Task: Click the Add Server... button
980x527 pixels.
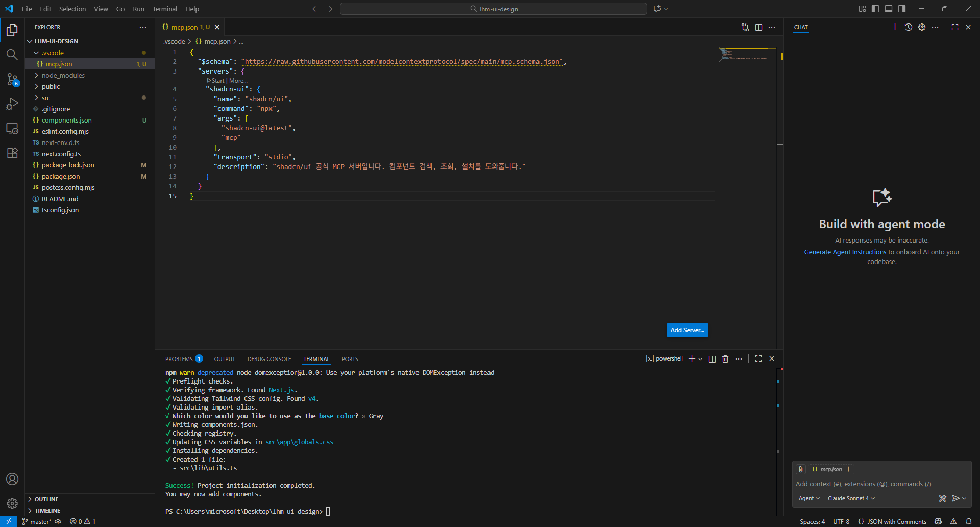Action: (x=687, y=330)
